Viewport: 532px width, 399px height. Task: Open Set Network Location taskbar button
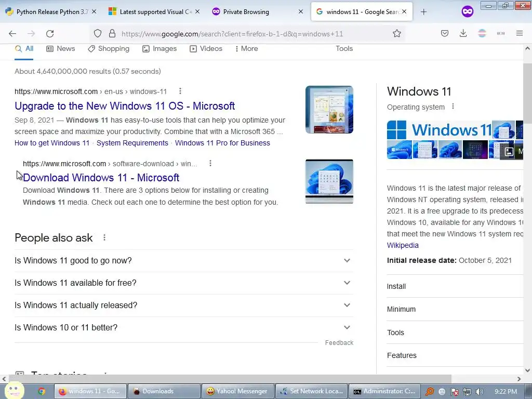312,391
